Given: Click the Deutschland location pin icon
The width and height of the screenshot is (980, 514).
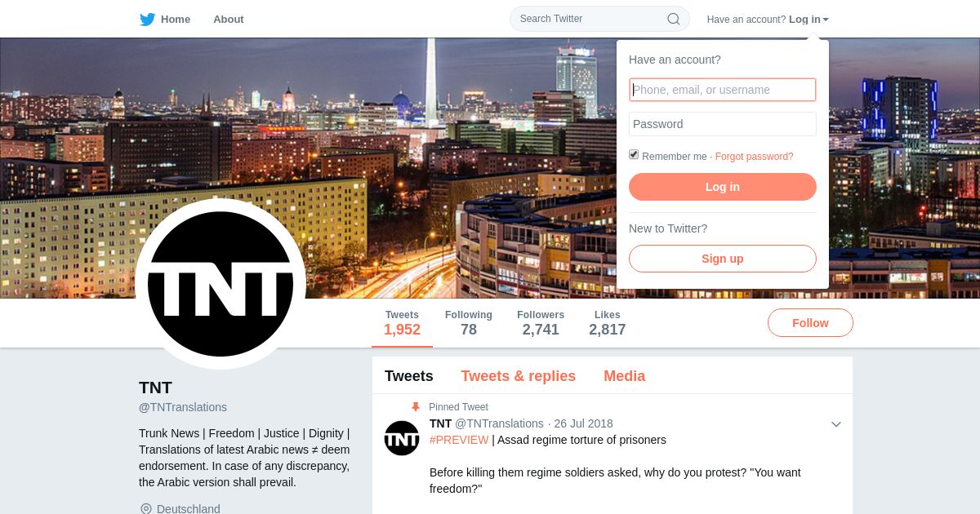Looking at the screenshot, I should (x=146, y=509).
